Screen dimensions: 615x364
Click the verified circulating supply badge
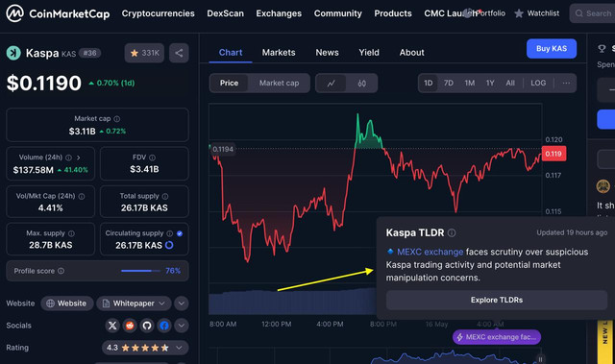180,233
